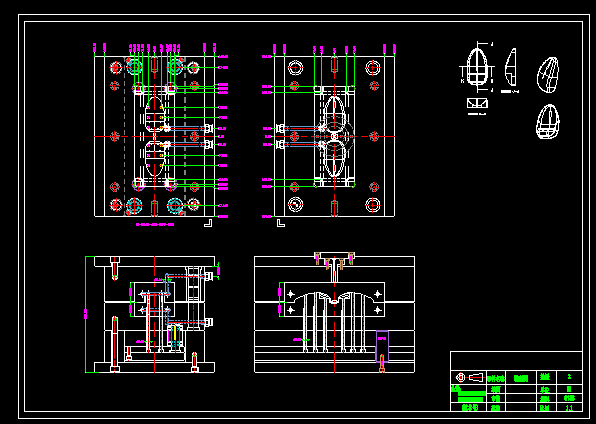Click the 1:1 scale cell in title block
This screenshot has width=596, height=424.
[569, 408]
